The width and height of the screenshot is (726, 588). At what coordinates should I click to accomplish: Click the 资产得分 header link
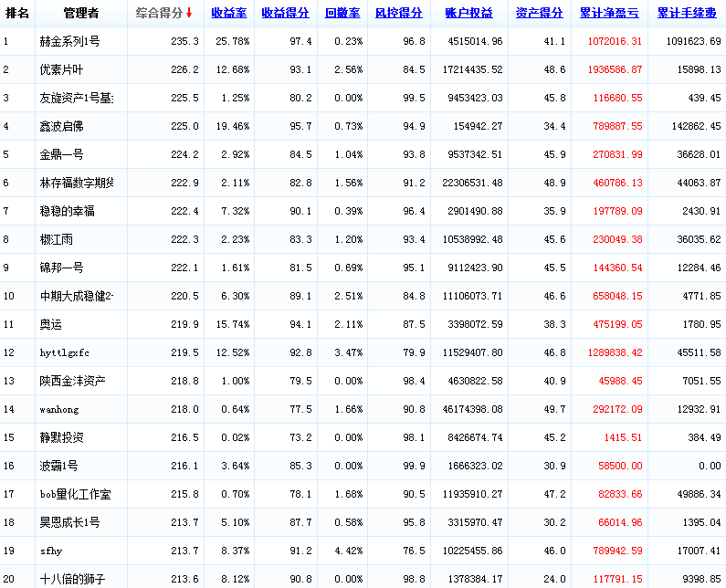pos(539,14)
